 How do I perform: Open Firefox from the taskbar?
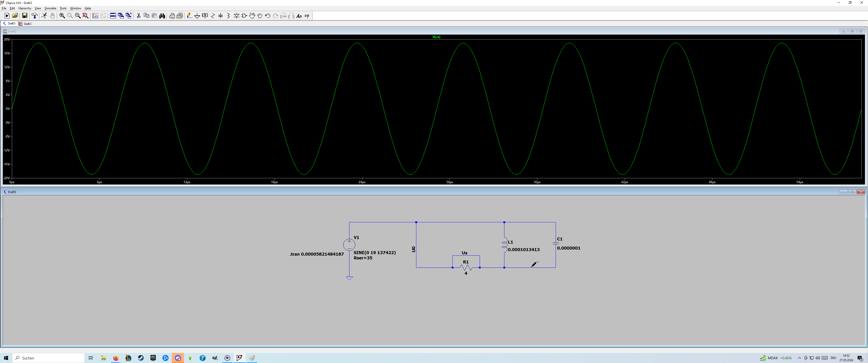[116, 358]
